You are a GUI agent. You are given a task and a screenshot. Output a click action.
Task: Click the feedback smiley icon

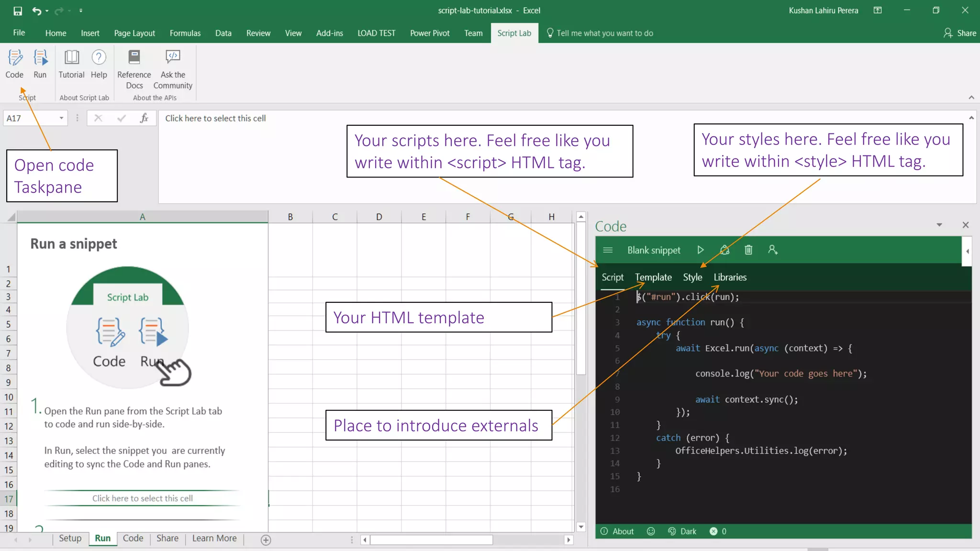(x=650, y=531)
